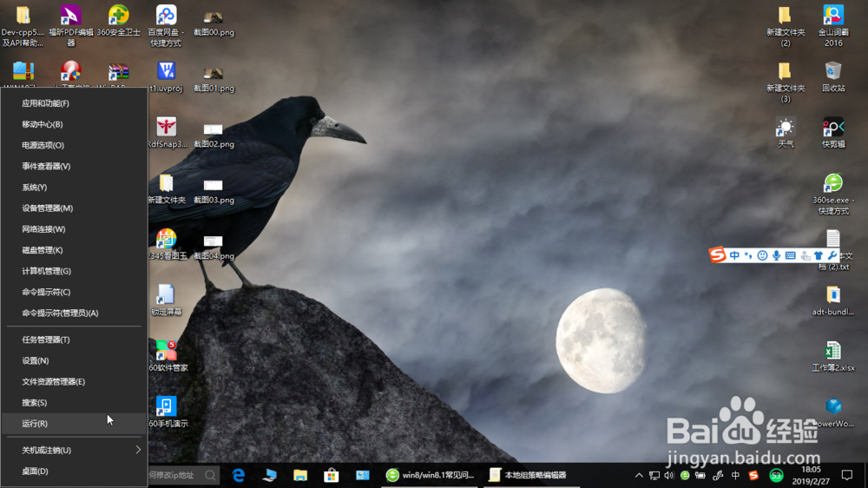Select the 截图01.png file icon
Image resolution: width=868 pixels, height=488 pixels.
214,79
